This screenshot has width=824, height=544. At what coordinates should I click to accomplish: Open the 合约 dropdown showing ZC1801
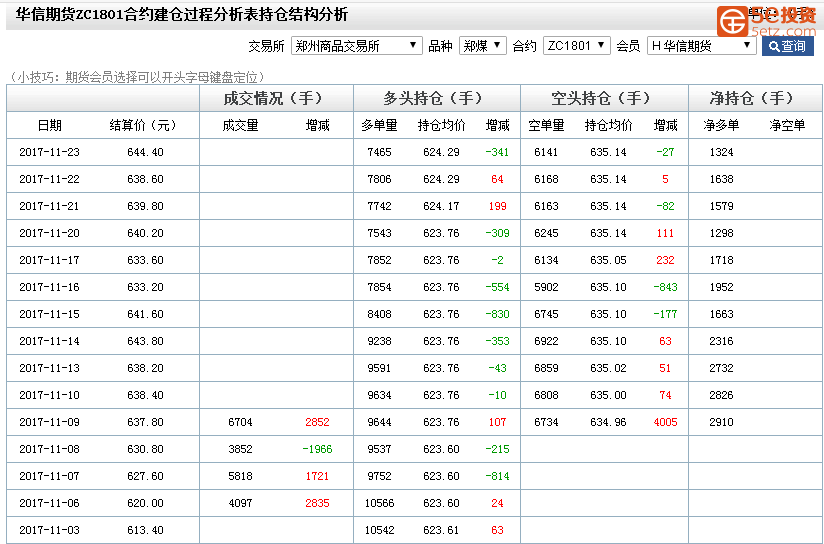[576, 46]
